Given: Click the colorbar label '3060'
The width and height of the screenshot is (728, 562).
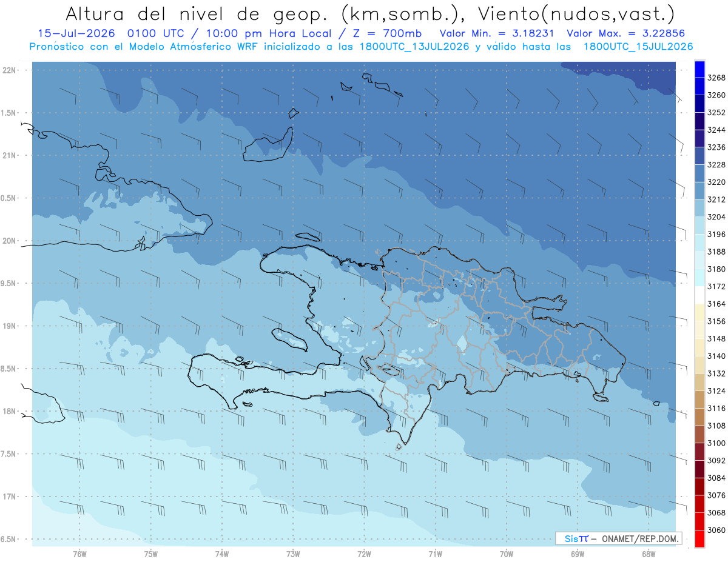Looking at the screenshot, I should (x=716, y=530).
